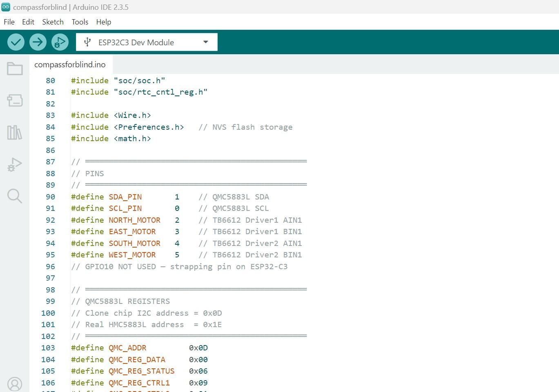This screenshot has height=392, width=559.
Task: Open the Edit menu
Action: [28, 22]
